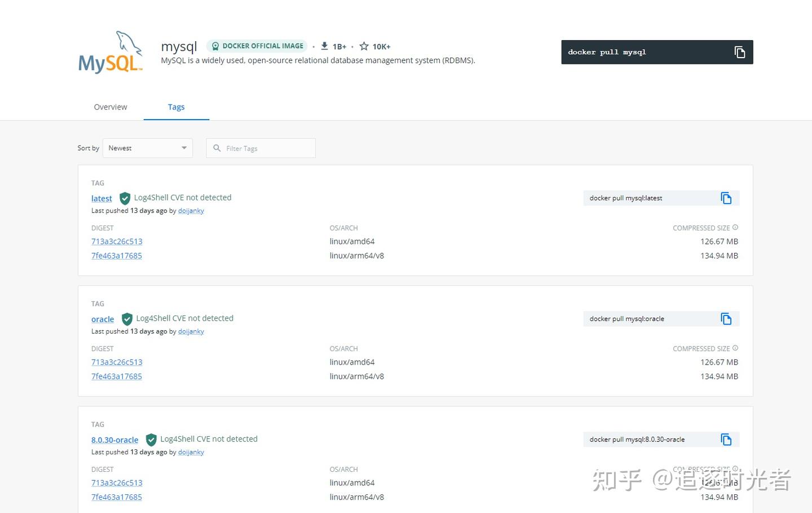This screenshot has height=513, width=812.
Task: Open the oracle tag link
Action: 103,319
